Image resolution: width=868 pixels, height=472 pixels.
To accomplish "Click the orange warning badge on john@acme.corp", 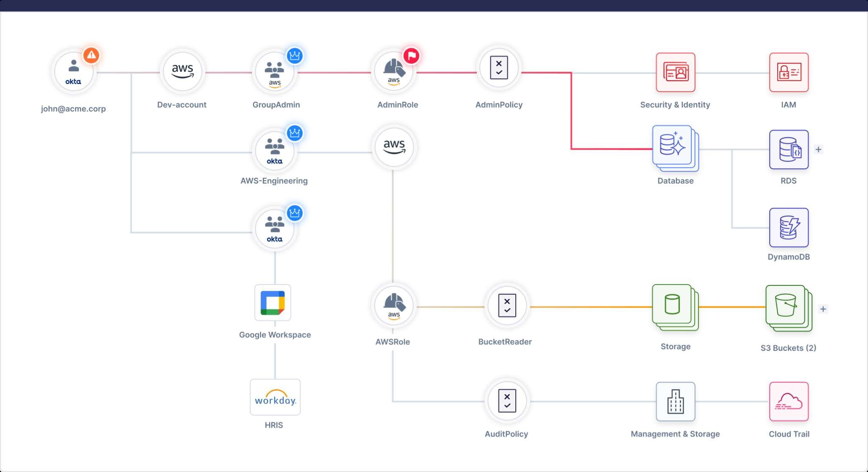I will 91,55.
